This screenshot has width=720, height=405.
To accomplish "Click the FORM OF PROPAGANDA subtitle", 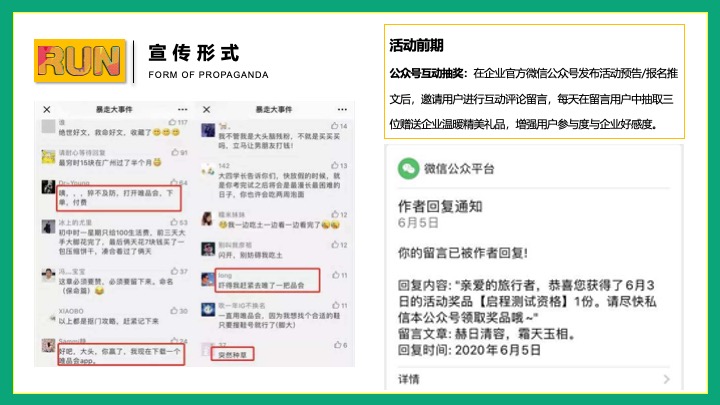I will 208,75.
